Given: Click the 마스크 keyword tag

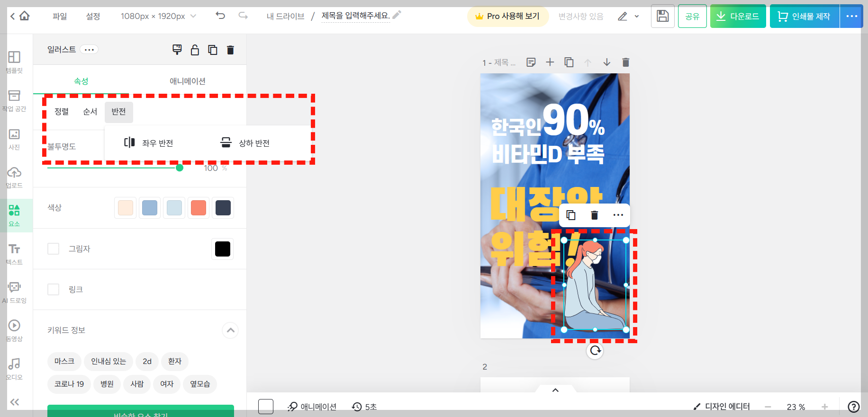Looking at the screenshot, I should point(64,361).
